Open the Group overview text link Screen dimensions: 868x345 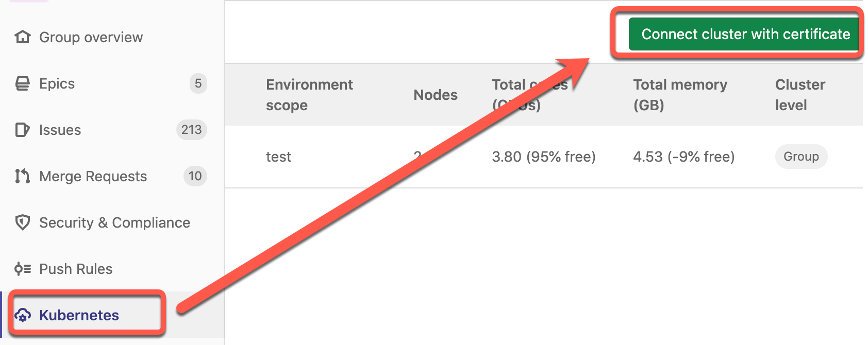[91, 37]
